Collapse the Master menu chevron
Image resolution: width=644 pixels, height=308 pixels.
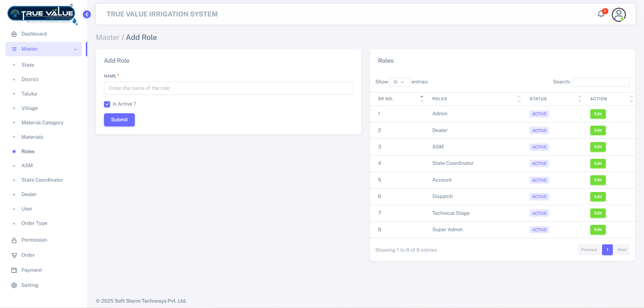point(75,49)
